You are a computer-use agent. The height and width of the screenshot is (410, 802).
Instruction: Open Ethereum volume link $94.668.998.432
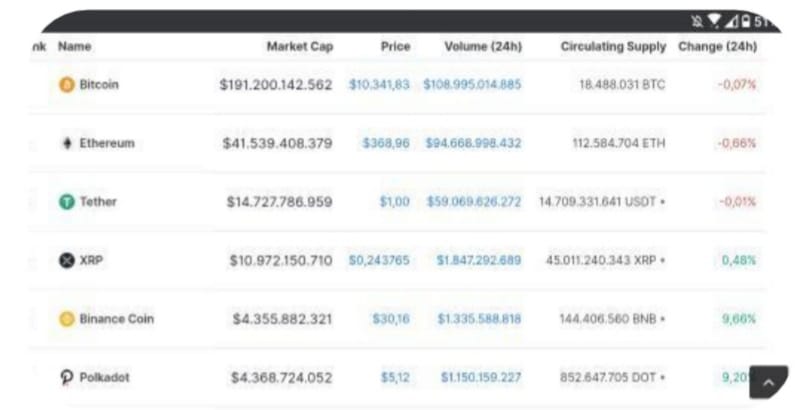tap(473, 143)
